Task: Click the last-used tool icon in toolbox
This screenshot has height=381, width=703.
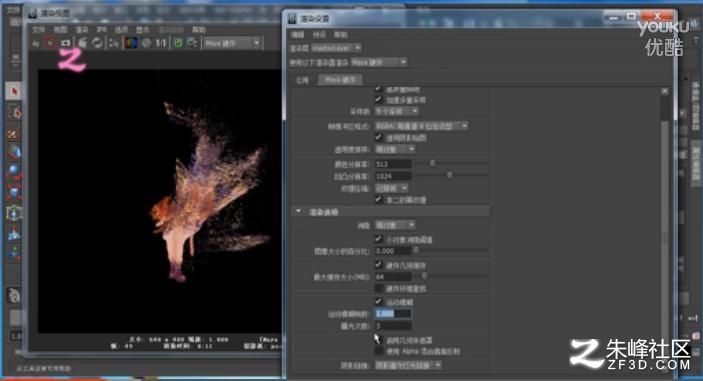Action: 14,295
